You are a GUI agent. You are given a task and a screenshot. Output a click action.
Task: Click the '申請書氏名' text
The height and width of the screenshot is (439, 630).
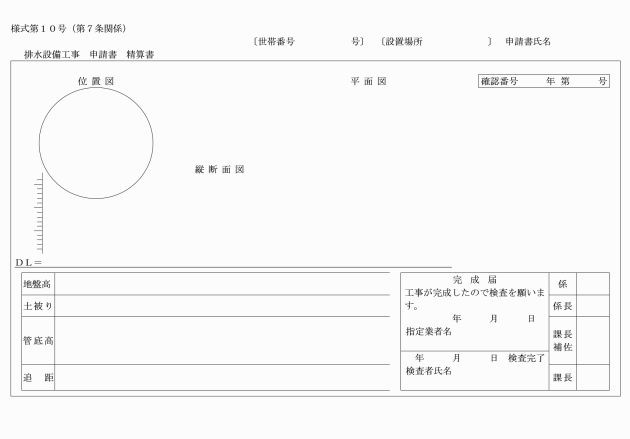click(x=528, y=41)
